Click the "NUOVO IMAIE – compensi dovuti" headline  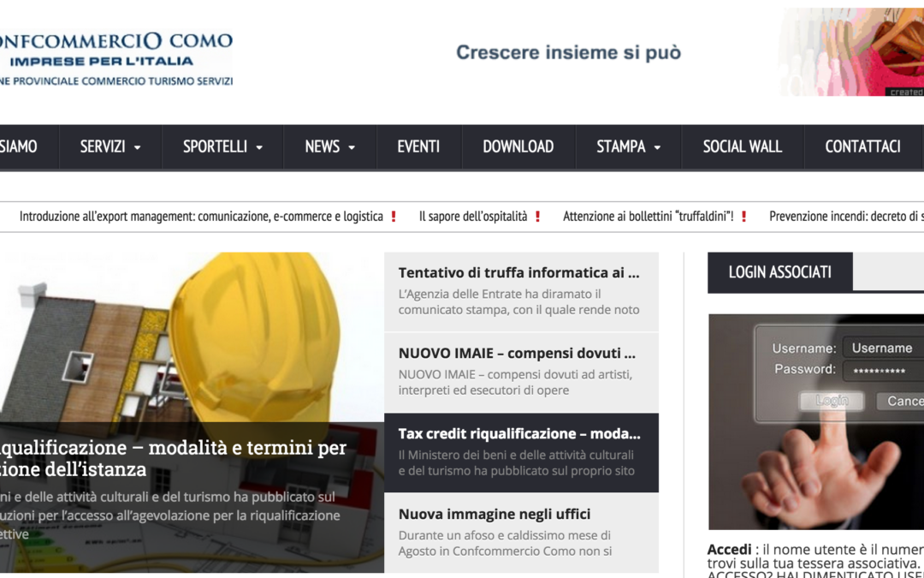click(x=517, y=353)
